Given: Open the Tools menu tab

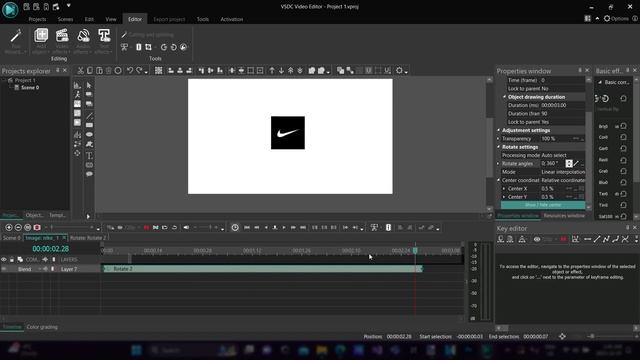Looking at the screenshot, I should pyautogui.click(x=202, y=19).
